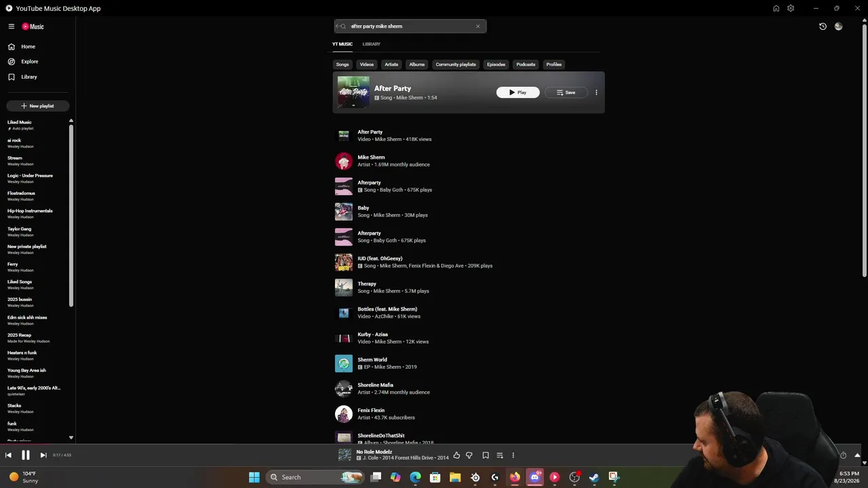Image resolution: width=868 pixels, height=488 pixels.
Task: Switch to the YT MUSIC tab
Action: (x=342, y=44)
